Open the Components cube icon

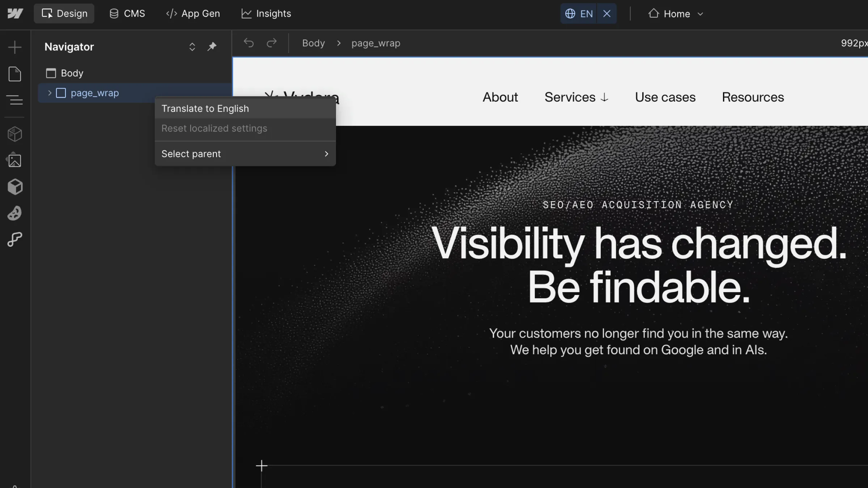[x=15, y=134]
